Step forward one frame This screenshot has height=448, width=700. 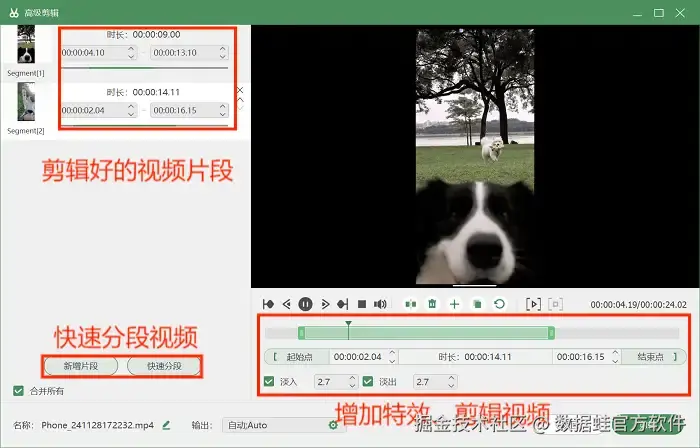click(x=325, y=304)
